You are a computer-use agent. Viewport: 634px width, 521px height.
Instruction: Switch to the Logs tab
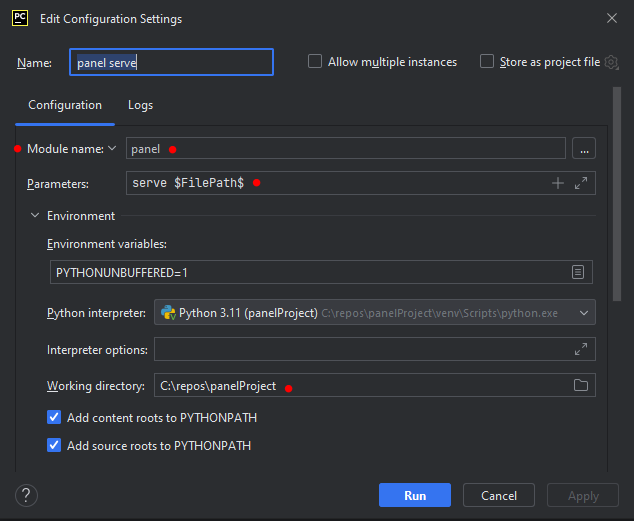click(140, 105)
